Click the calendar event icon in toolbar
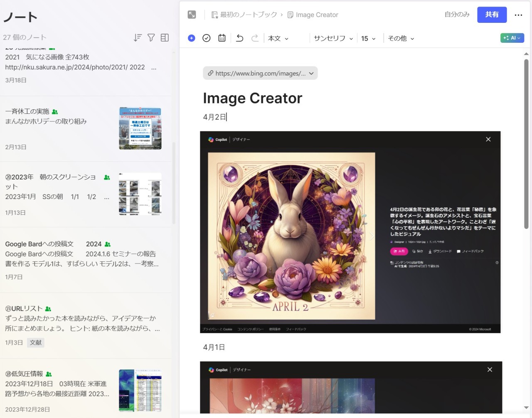Screen dimensions: 532x418 222,38
